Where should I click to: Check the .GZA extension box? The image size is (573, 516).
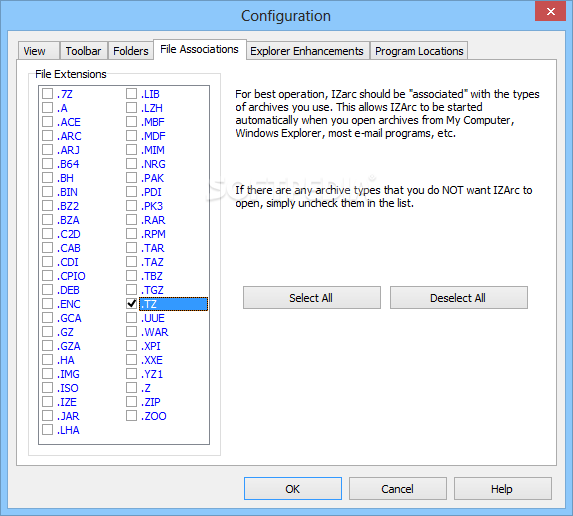tap(48, 346)
